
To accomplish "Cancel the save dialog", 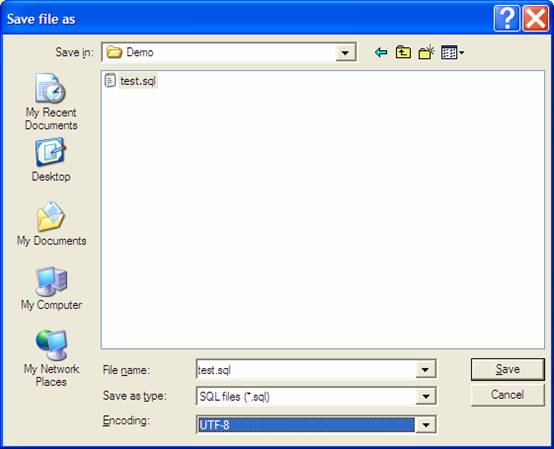I will [507, 395].
